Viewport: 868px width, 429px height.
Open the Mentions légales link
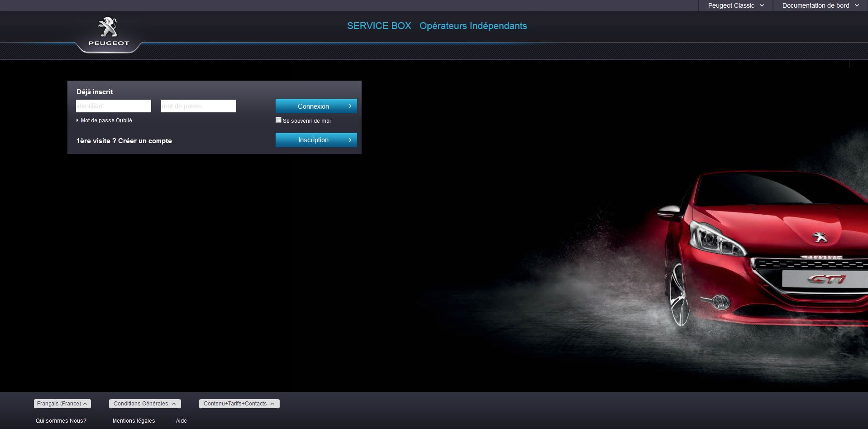(x=134, y=421)
